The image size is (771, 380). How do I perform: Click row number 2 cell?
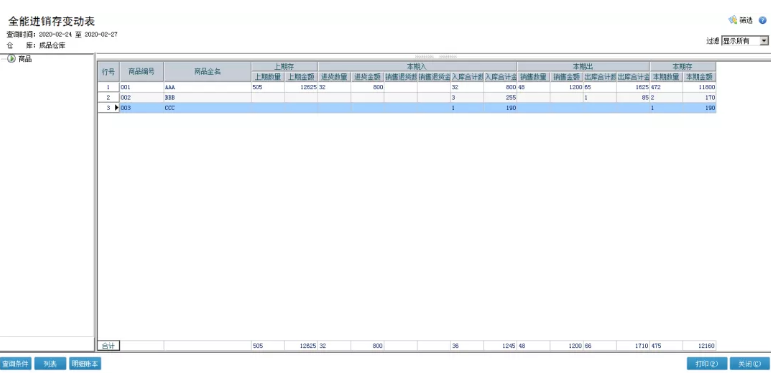109,97
